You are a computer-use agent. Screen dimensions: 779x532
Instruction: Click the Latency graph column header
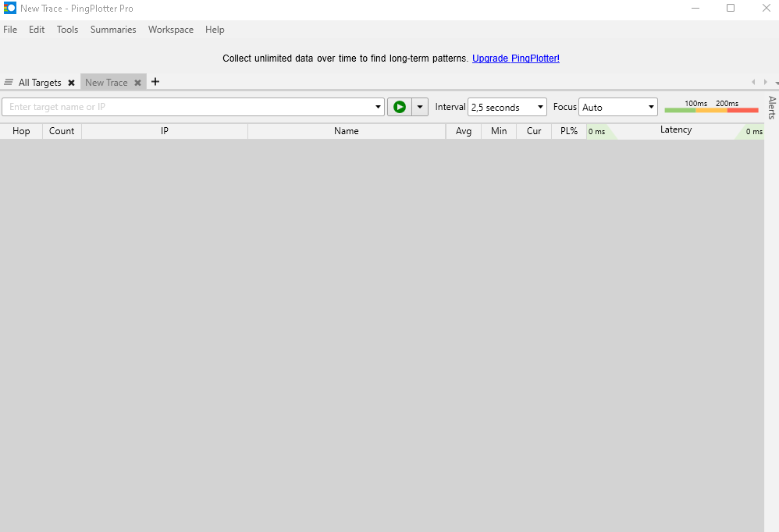[676, 130]
